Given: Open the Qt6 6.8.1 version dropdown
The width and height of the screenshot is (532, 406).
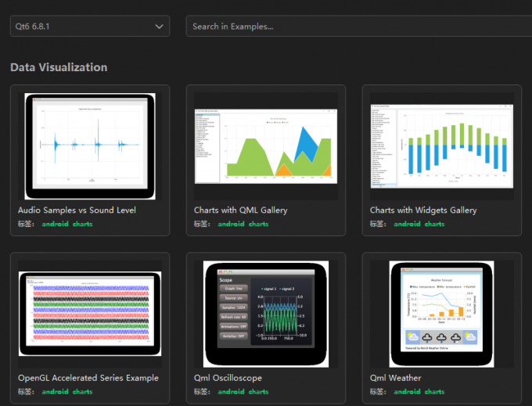Looking at the screenshot, I should [x=90, y=26].
